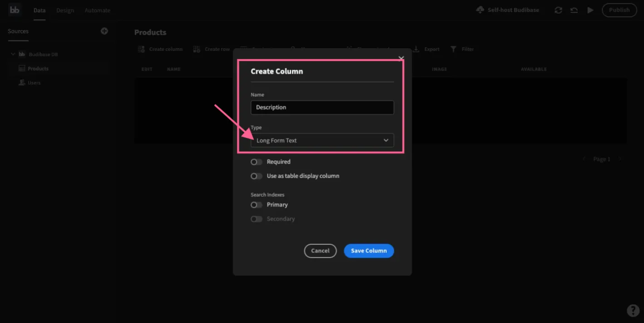The height and width of the screenshot is (323, 644).
Task: Click the Budibase logo icon
Action: [15, 10]
